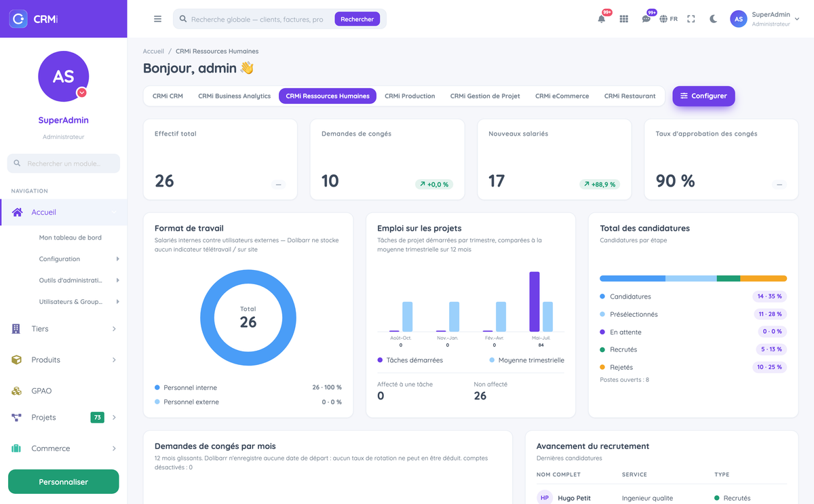
Task: Switch to CRMi Restaurant tab
Action: (x=630, y=96)
